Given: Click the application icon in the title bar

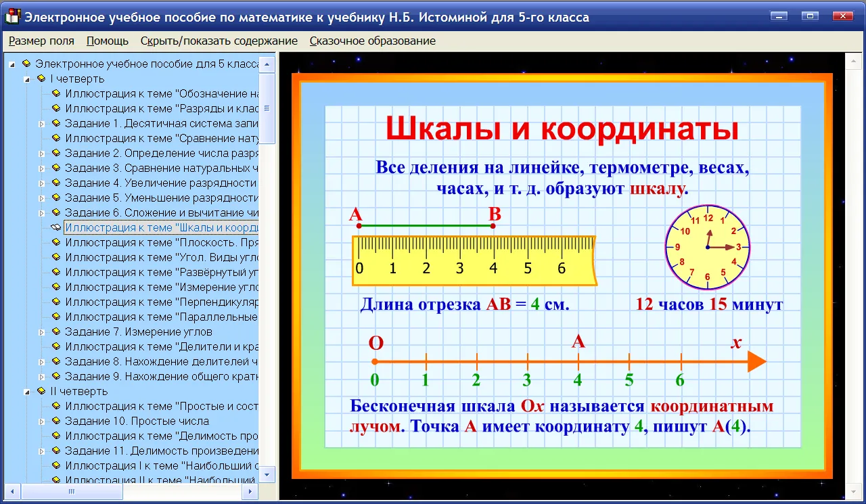Looking at the screenshot, I should 12,17.
